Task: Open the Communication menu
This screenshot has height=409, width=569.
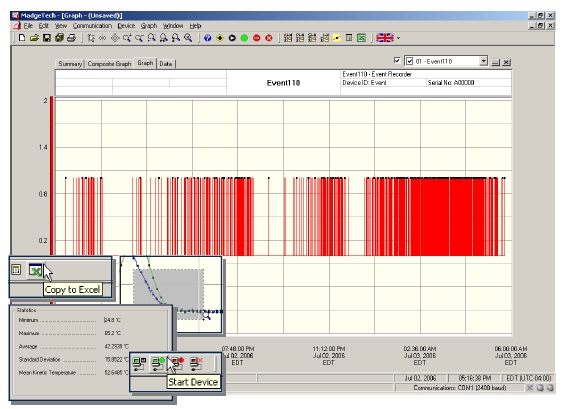Action: pos(92,26)
